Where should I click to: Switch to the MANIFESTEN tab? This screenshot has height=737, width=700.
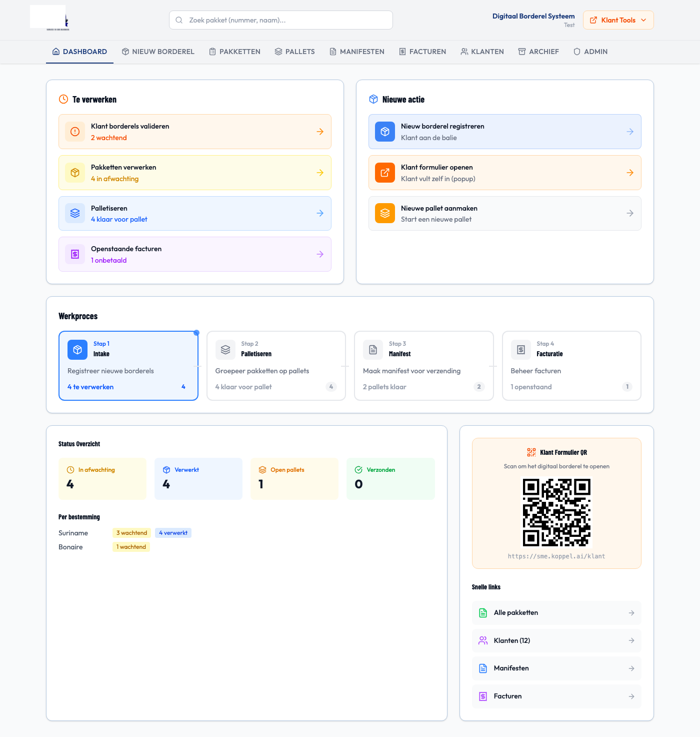click(x=356, y=52)
